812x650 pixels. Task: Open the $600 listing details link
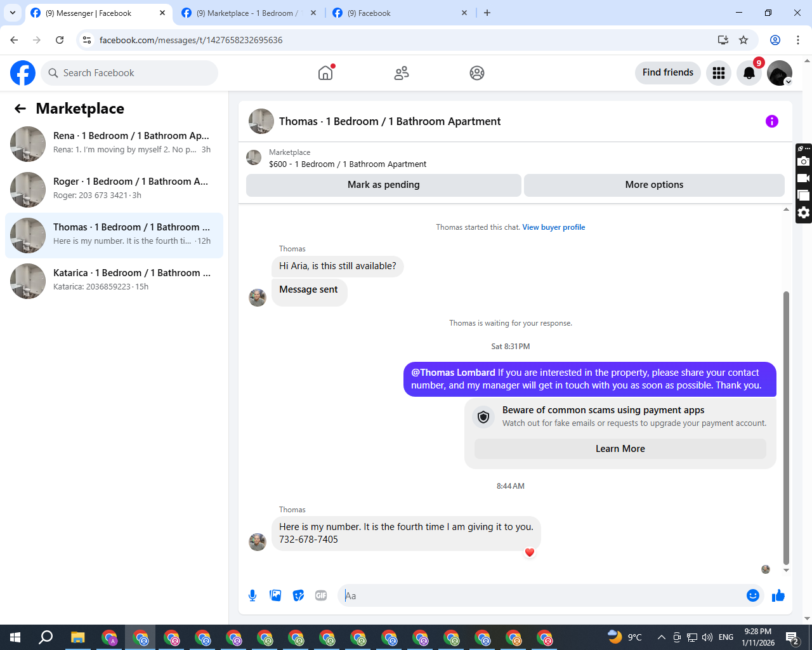click(x=348, y=164)
